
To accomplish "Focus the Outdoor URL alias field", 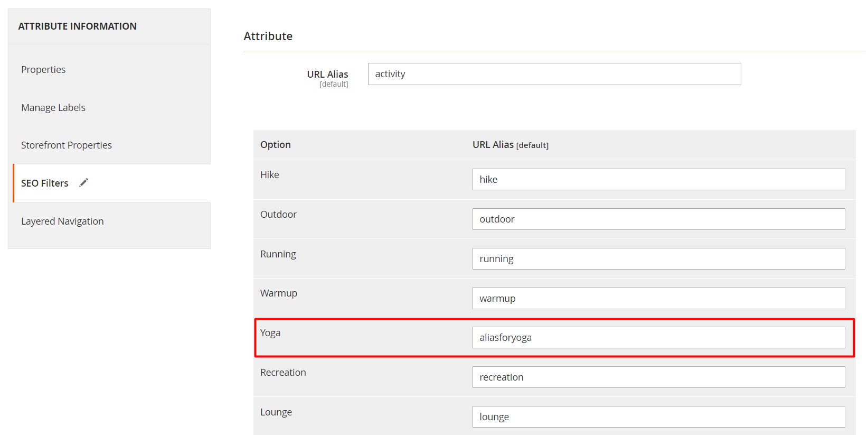I will (658, 219).
